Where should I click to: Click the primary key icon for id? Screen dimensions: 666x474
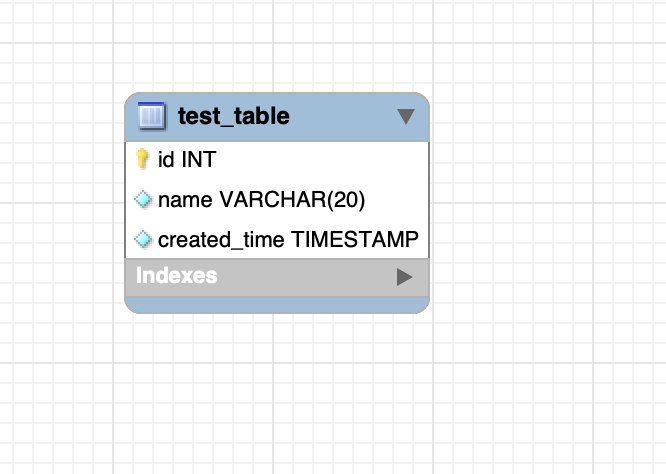143,159
